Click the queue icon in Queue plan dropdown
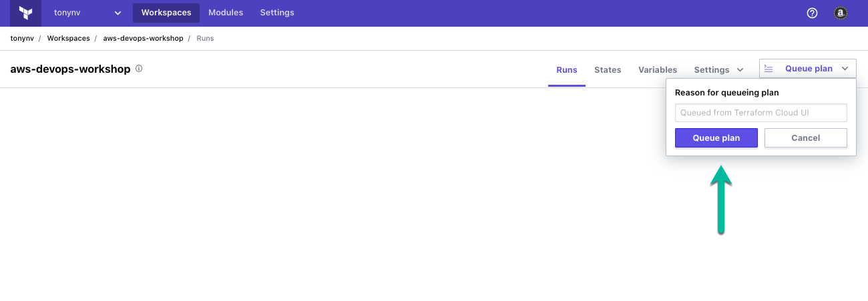This screenshot has height=301, width=868. (x=769, y=69)
